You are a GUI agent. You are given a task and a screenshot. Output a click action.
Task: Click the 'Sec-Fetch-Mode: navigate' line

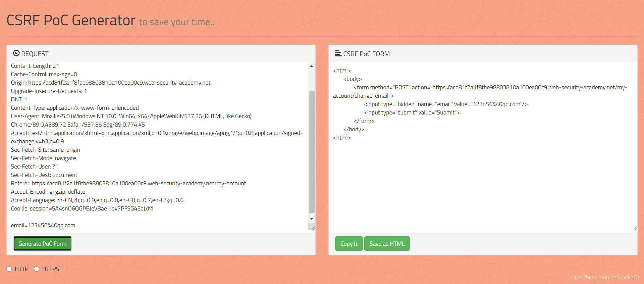[x=44, y=158]
